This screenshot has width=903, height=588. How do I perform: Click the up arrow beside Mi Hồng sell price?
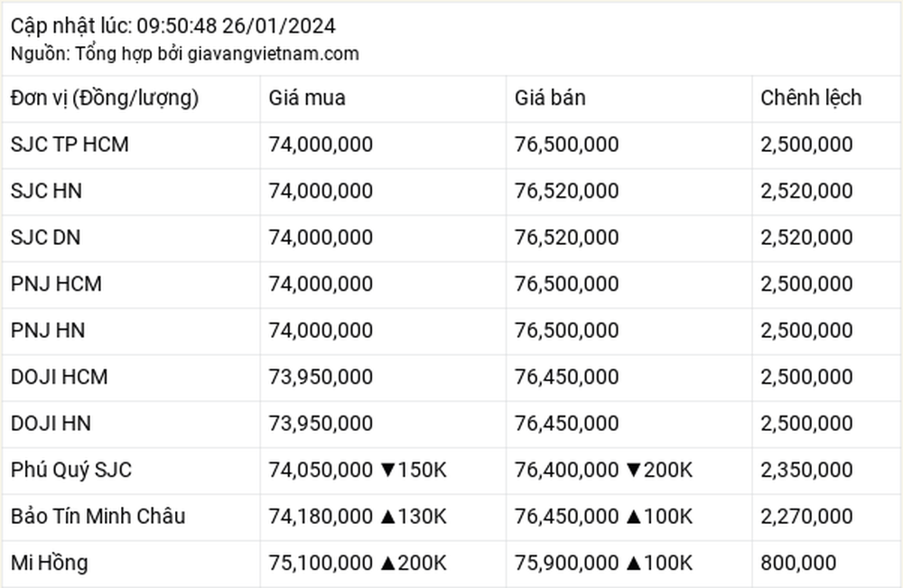tap(634, 564)
